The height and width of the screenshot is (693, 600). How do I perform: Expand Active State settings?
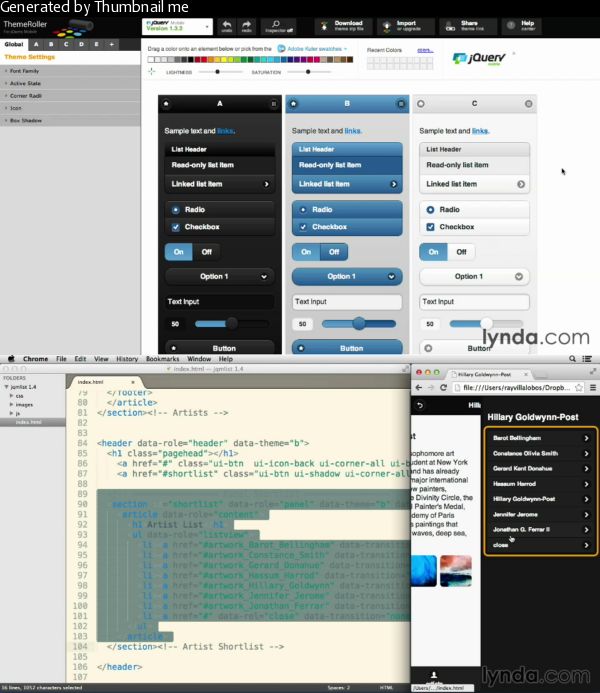click(70, 83)
